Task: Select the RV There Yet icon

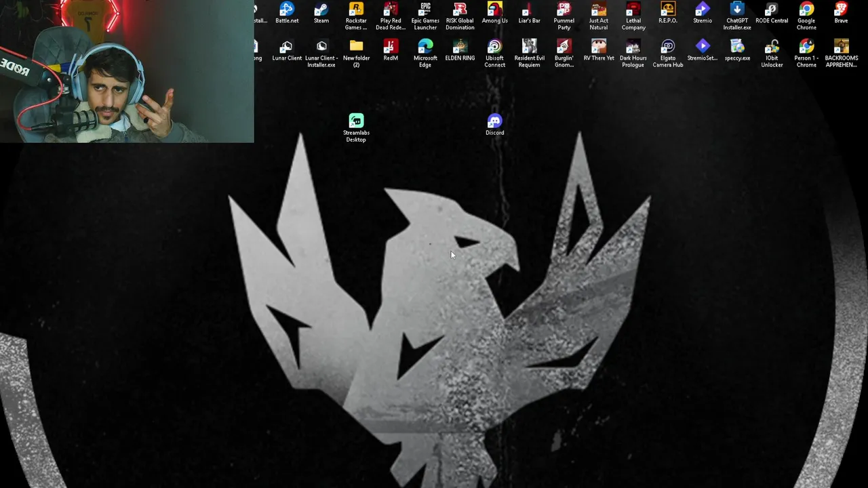Action: (x=599, y=50)
